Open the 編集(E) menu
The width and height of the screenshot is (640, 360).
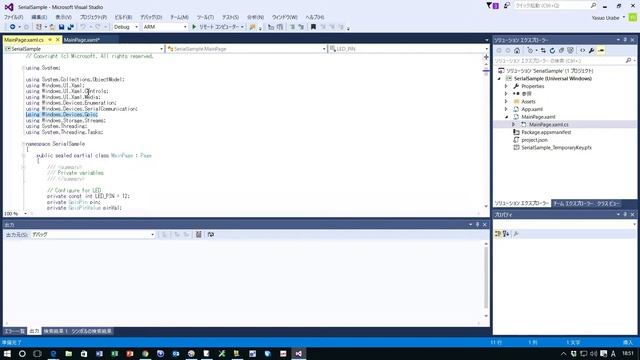click(x=39, y=17)
